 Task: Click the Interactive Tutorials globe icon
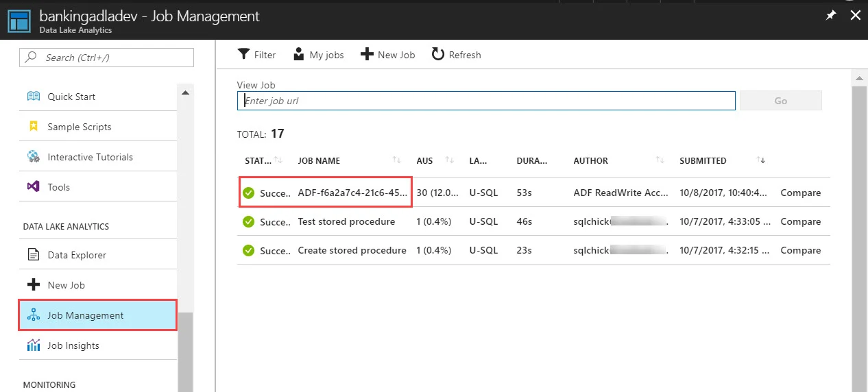(34, 157)
